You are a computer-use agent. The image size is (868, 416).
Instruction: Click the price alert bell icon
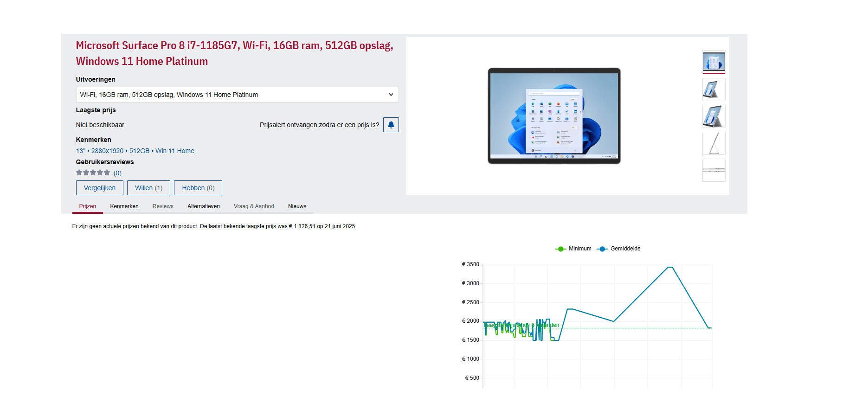[x=391, y=125]
